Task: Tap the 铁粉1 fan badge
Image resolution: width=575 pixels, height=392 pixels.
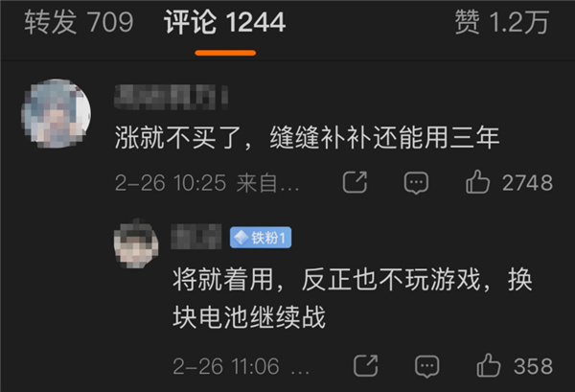Action: [261, 238]
